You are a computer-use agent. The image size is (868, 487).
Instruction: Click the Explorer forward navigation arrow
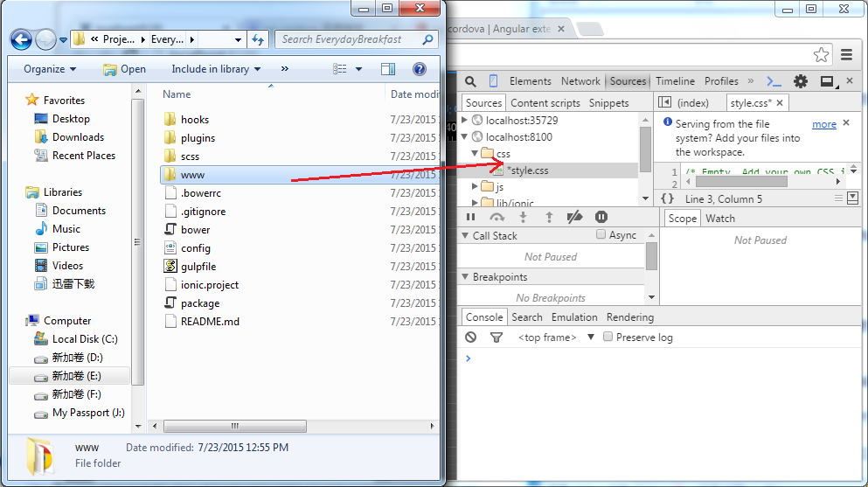coord(45,39)
